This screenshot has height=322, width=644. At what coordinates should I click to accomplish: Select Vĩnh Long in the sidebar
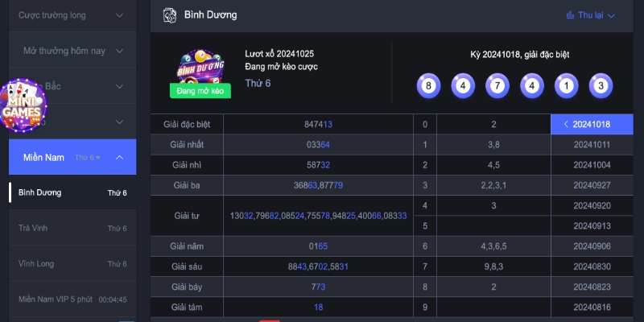click(35, 263)
